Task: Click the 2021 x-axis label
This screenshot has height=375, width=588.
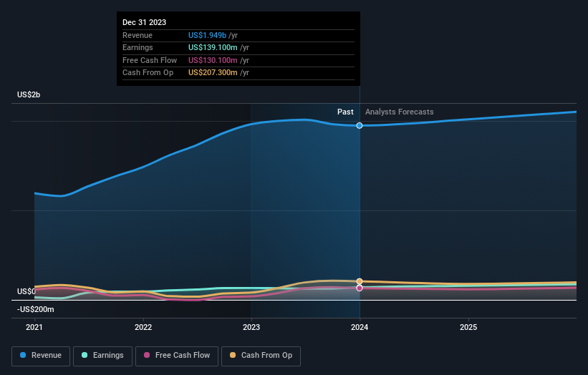Action: click(x=34, y=328)
